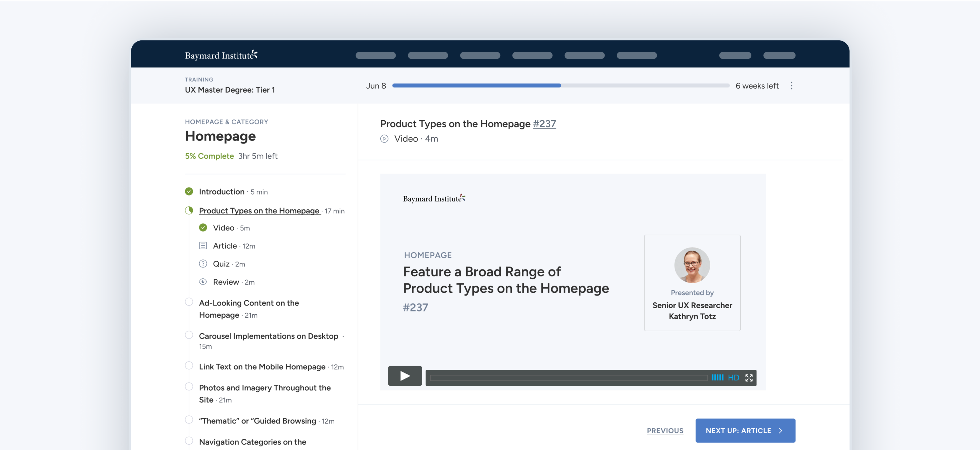
Task: Select the Video 5m sub-item
Action: [231, 228]
